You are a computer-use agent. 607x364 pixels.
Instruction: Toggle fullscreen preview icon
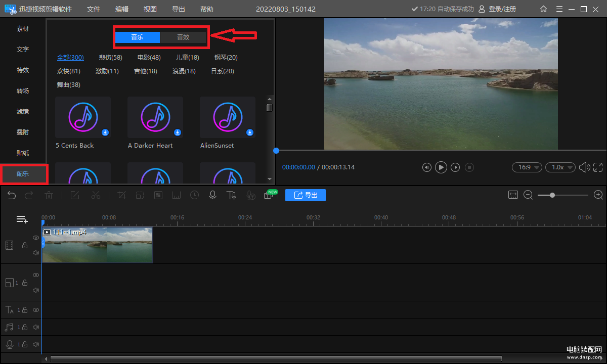click(598, 167)
